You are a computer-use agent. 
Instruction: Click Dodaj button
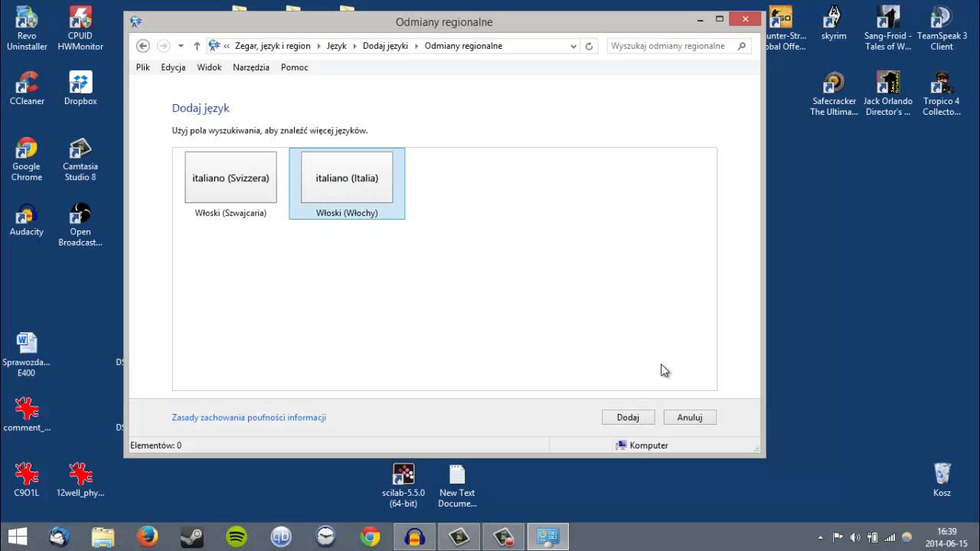pos(628,417)
